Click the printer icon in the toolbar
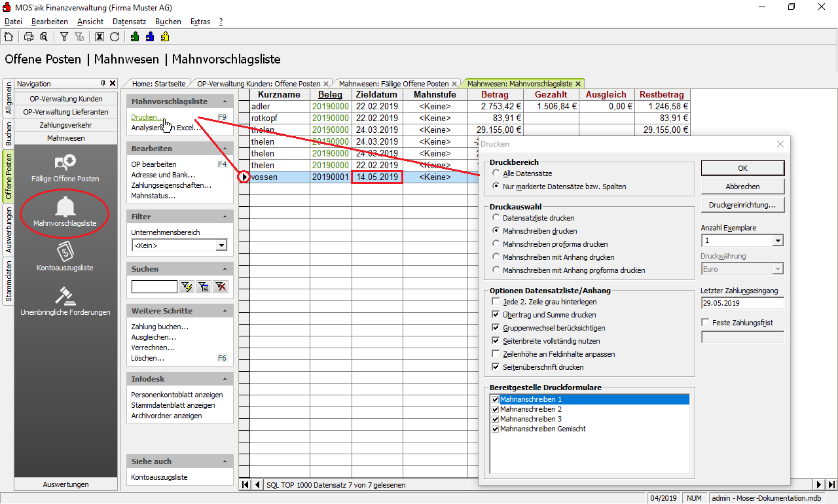The width and height of the screenshot is (838, 504). coord(29,37)
